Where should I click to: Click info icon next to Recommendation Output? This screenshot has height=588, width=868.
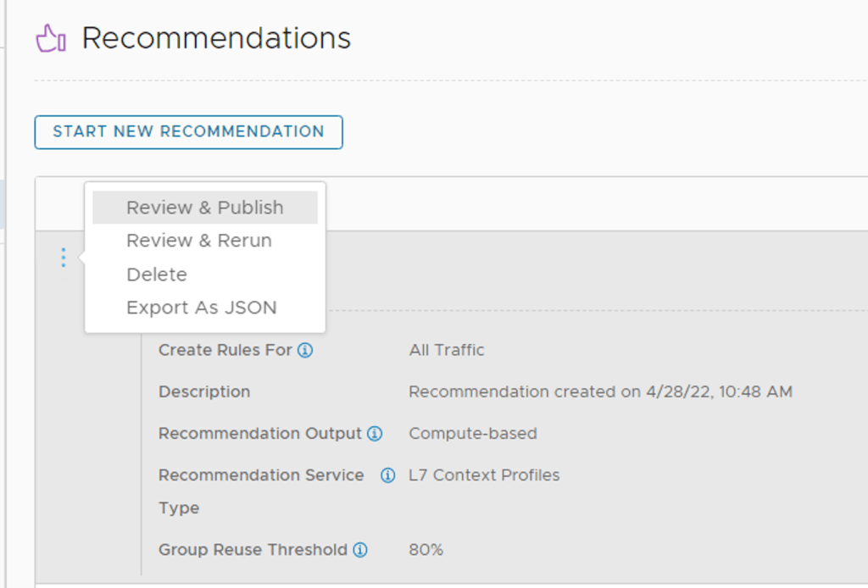[375, 434]
